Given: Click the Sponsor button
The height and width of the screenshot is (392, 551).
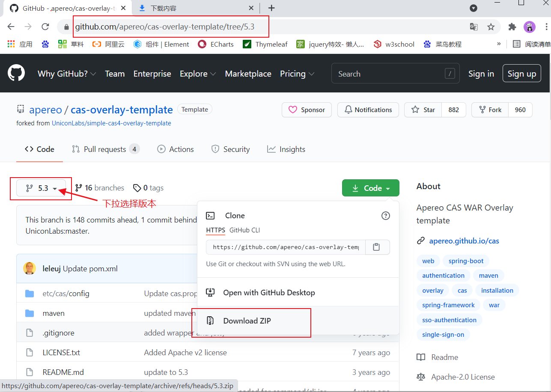Looking at the screenshot, I should click(307, 110).
